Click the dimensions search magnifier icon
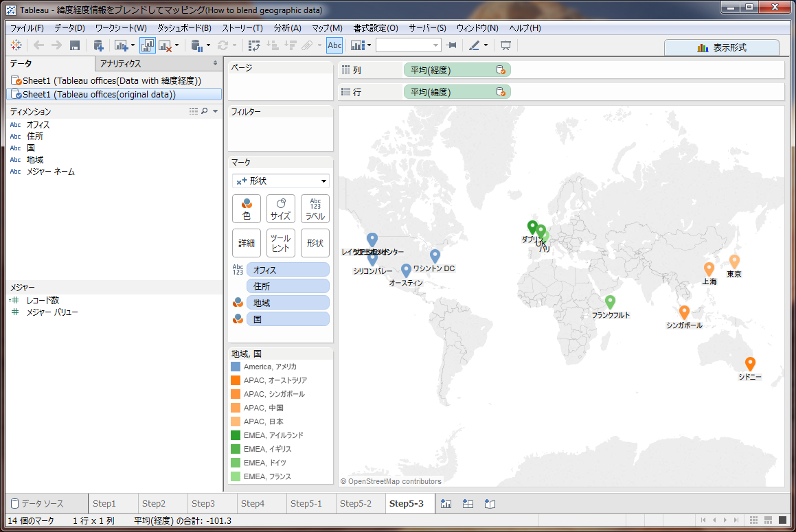Screen dimensions: 796x532 [x=205, y=111]
